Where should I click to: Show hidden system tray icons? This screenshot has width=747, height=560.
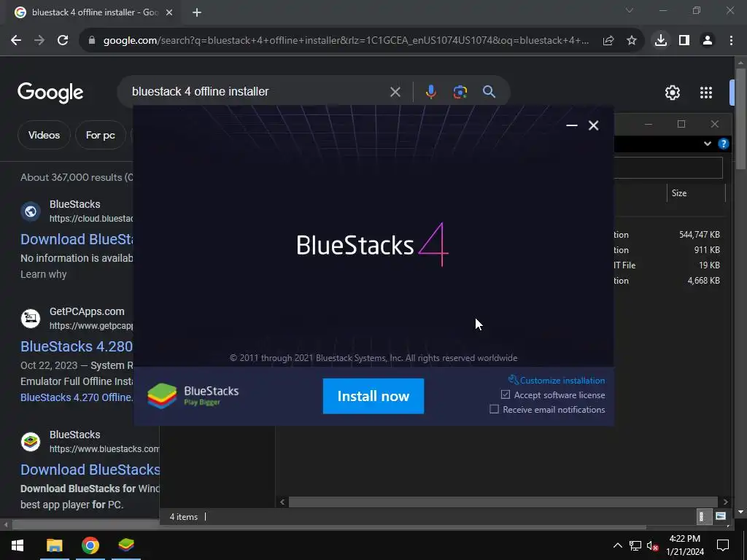click(x=617, y=545)
